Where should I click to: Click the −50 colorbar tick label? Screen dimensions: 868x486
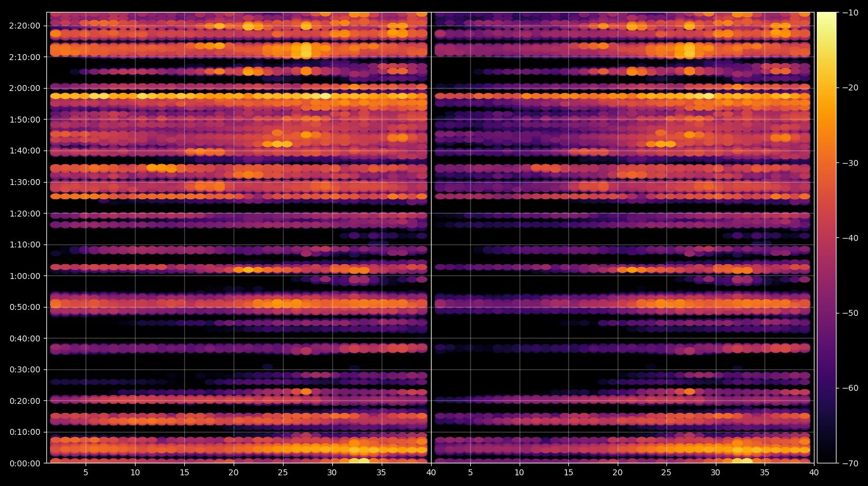[851, 313]
